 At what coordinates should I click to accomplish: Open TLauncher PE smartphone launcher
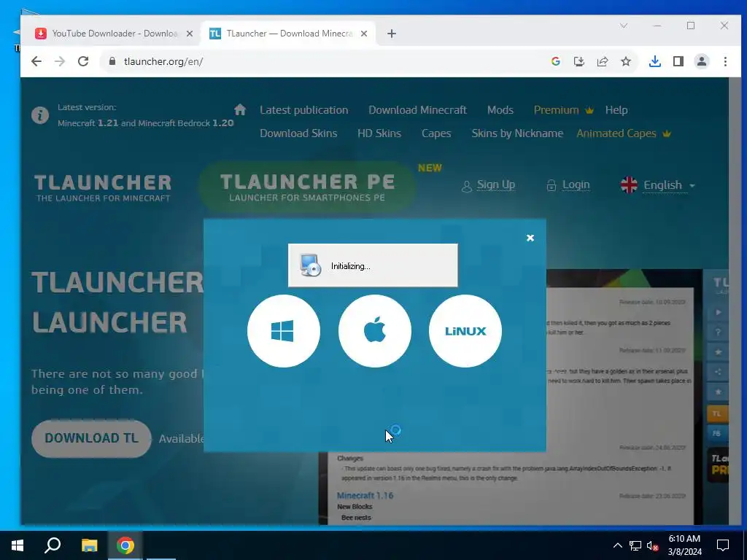[x=307, y=187]
